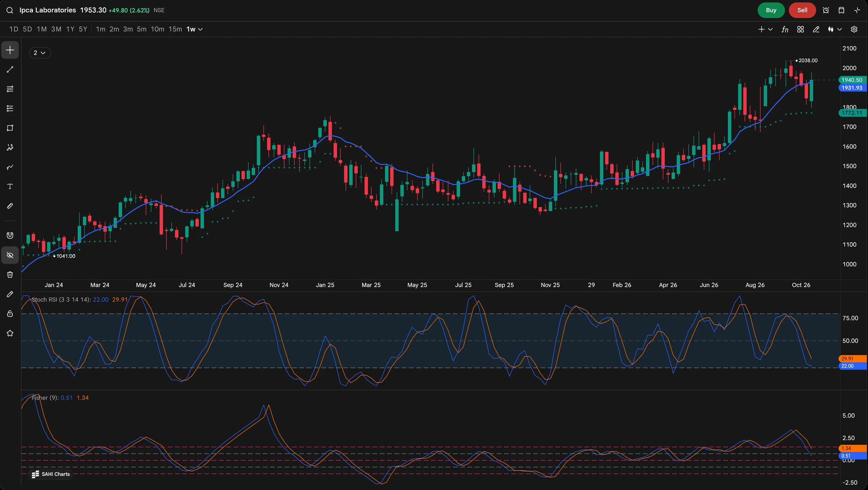Toggle lock all drawings
This screenshot has width=868, height=490.
coord(10,314)
